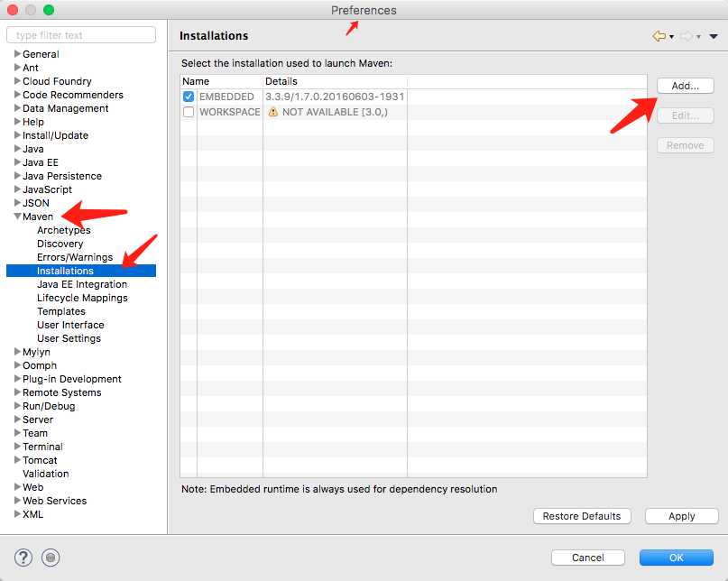
Task: Click the warning icon next to NOT AVAILABLE
Action: point(273,112)
